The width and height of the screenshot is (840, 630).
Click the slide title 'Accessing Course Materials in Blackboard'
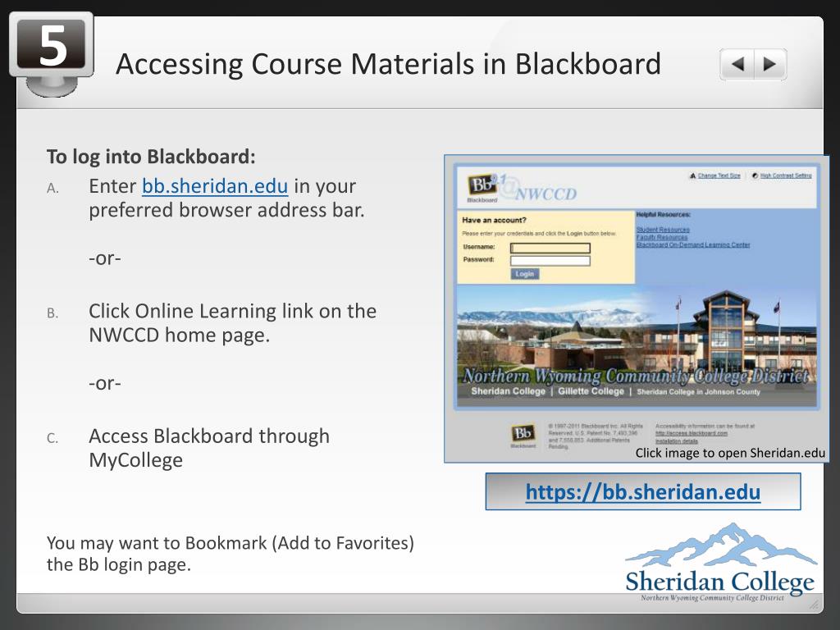tap(388, 64)
